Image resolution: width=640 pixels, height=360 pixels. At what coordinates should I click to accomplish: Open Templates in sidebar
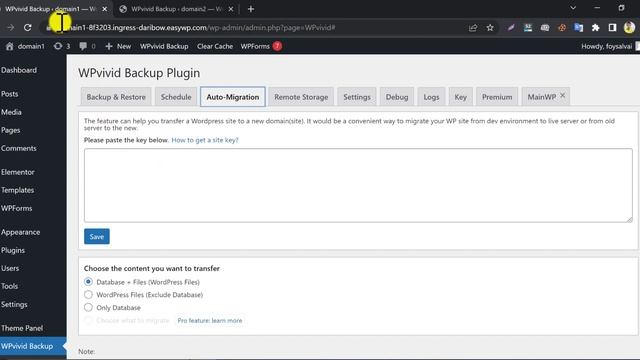click(x=17, y=190)
